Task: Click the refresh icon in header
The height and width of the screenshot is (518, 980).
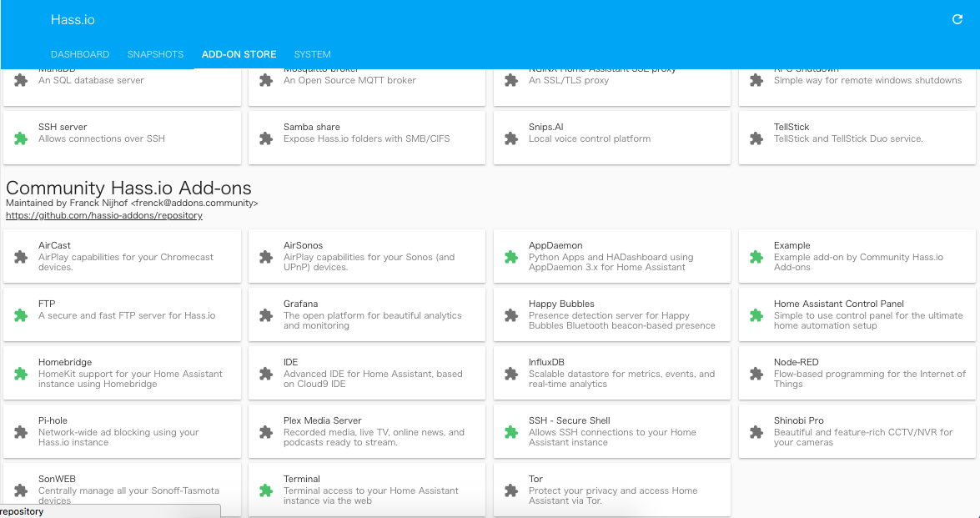Action: (x=957, y=19)
